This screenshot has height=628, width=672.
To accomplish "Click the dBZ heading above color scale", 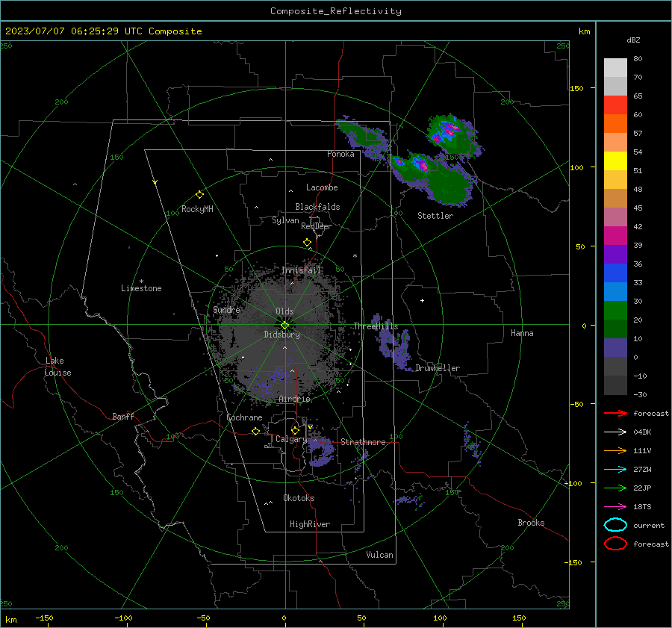I will (x=633, y=40).
